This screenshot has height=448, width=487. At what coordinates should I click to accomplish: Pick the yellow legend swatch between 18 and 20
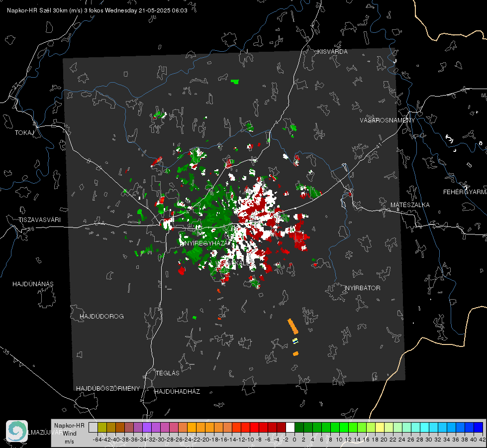point(380,427)
